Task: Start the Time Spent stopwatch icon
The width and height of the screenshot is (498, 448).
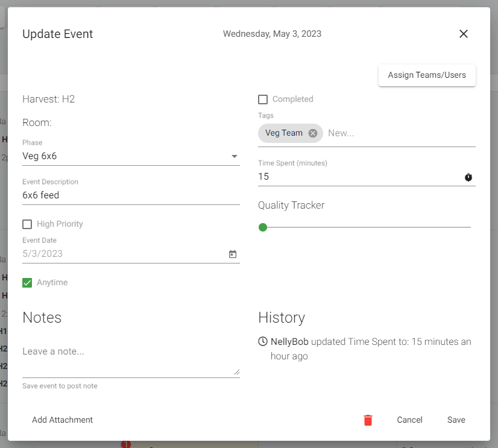Action: [x=468, y=177]
